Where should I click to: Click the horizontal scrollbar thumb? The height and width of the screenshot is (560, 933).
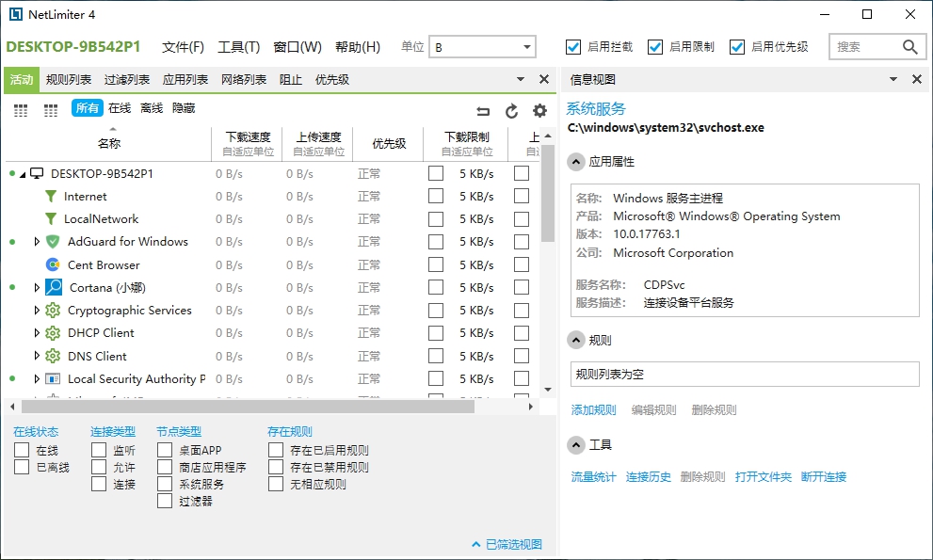(x=249, y=407)
